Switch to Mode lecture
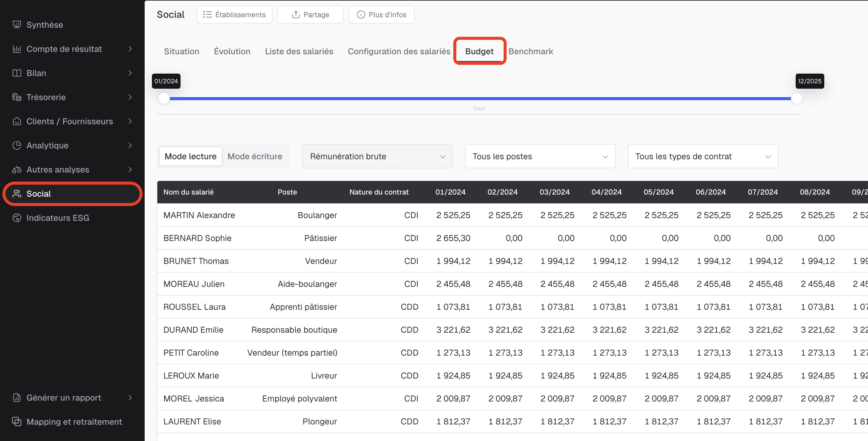Viewport: 868px width, 441px height. pos(190,156)
